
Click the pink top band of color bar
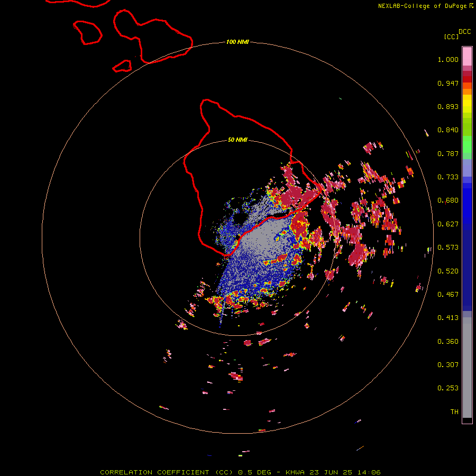point(467,56)
